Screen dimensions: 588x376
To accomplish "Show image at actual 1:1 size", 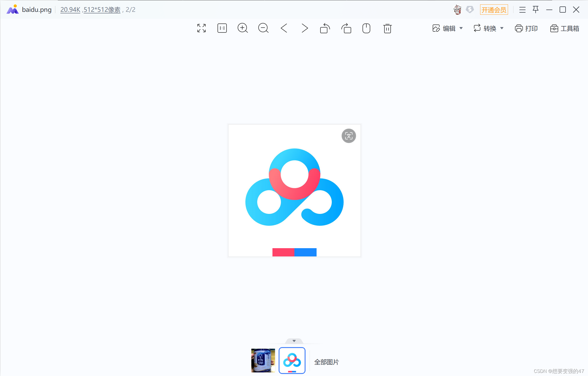I will click(x=222, y=28).
